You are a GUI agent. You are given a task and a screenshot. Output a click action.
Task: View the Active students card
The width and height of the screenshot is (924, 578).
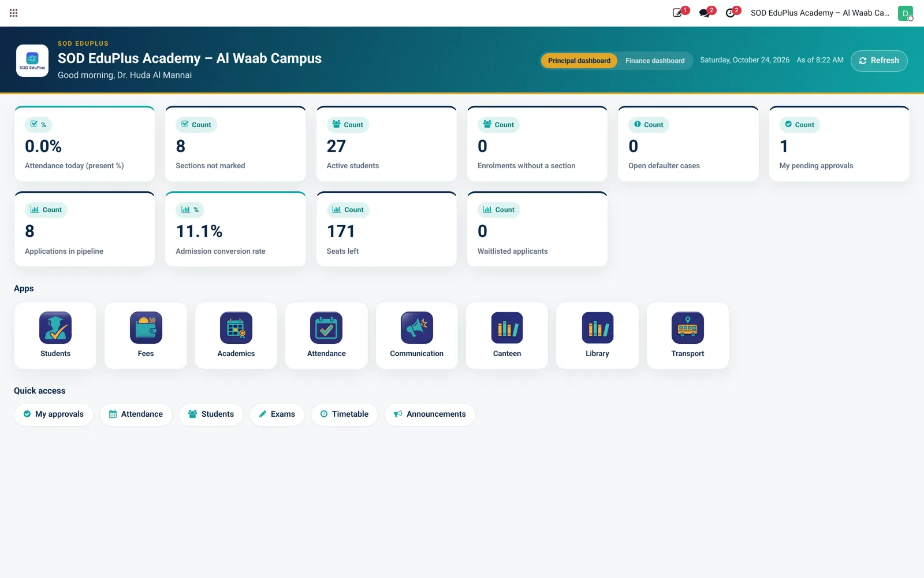point(386,144)
